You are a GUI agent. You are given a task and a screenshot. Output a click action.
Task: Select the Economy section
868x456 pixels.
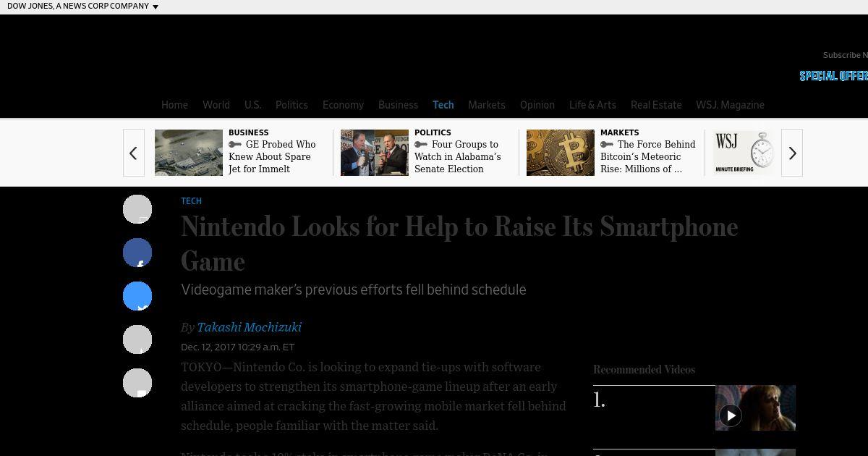pyautogui.click(x=343, y=105)
